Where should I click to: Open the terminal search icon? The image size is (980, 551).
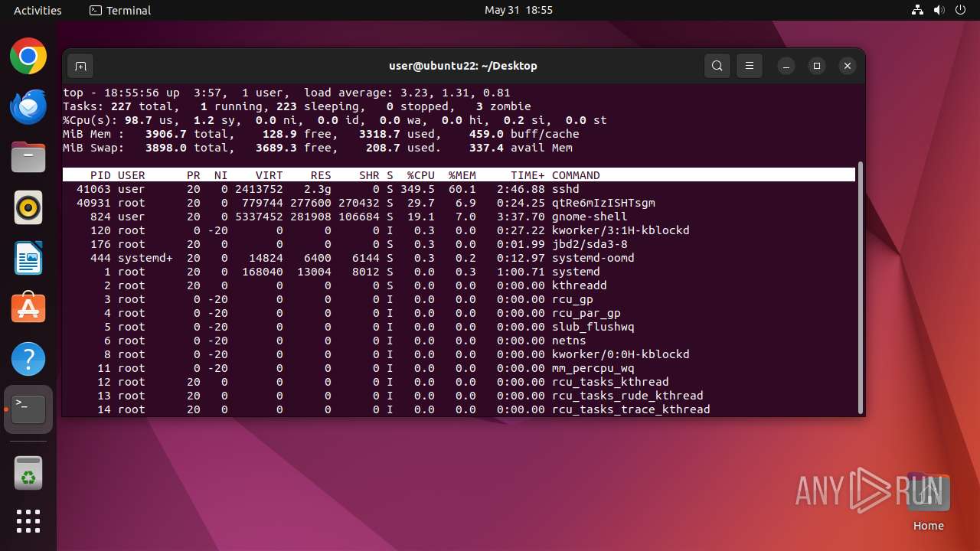[717, 66]
